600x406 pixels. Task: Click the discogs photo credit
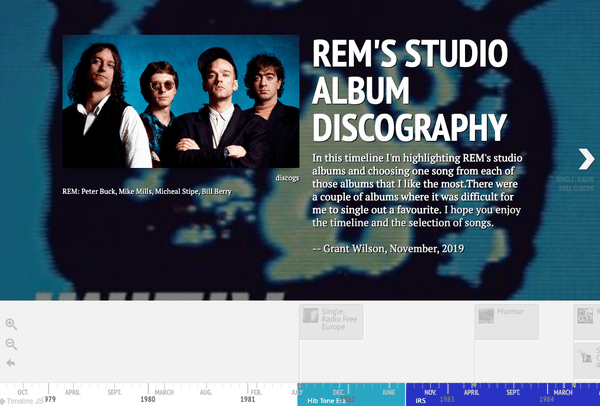[287, 178]
